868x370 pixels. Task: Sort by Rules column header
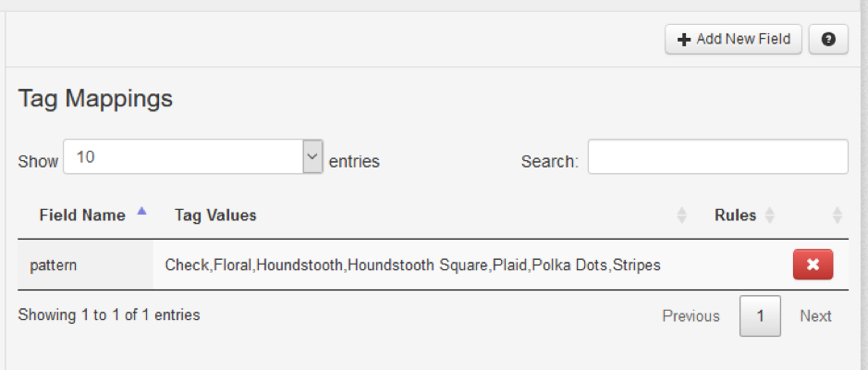pos(735,215)
